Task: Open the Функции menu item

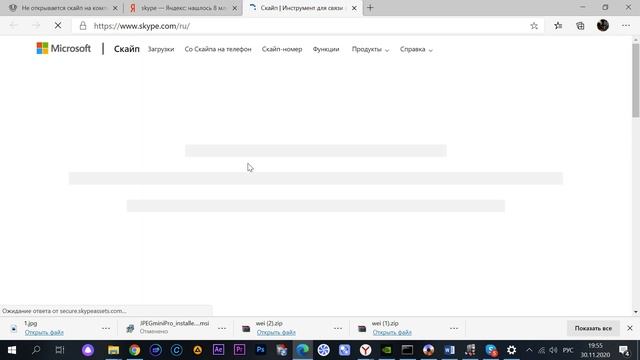Action: click(326, 49)
